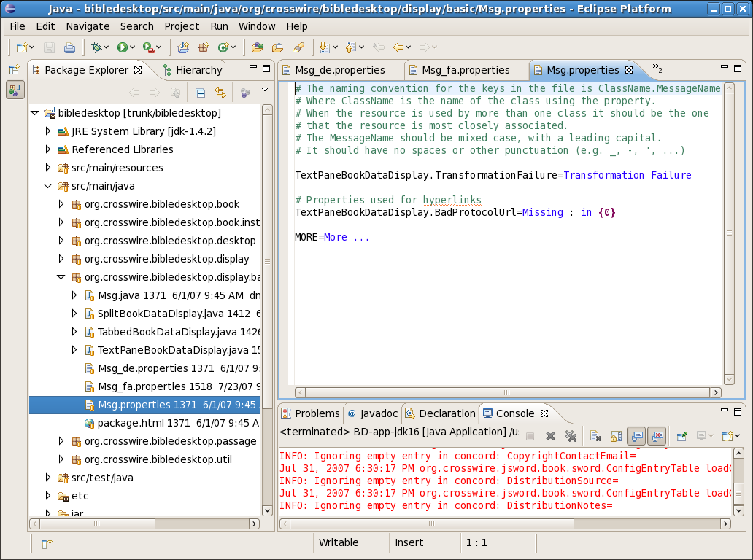Click the Clear Console icon
This screenshot has height=560, width=753.
pos(595,436)
